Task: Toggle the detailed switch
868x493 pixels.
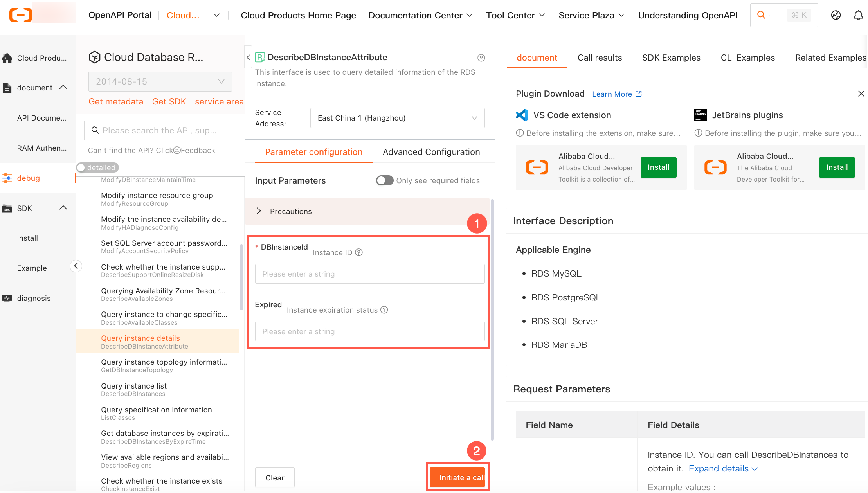Action: pyautogui.click(x=97, y=167)
